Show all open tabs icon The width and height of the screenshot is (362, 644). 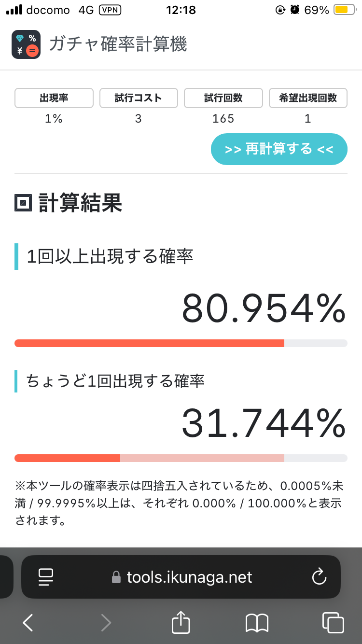pyautogui.click(x=333, y=623)
